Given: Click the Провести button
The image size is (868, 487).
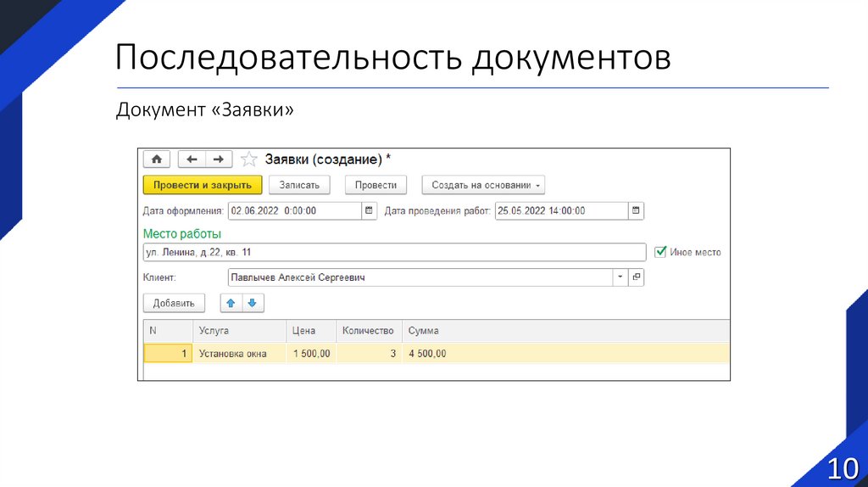Looking at the screenshot, I should point(376,185).
